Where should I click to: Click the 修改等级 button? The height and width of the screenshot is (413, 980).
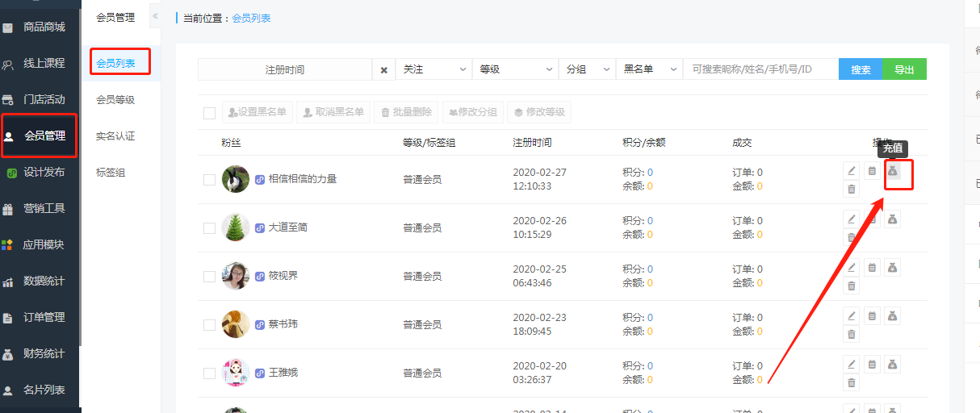click(539, 112)
